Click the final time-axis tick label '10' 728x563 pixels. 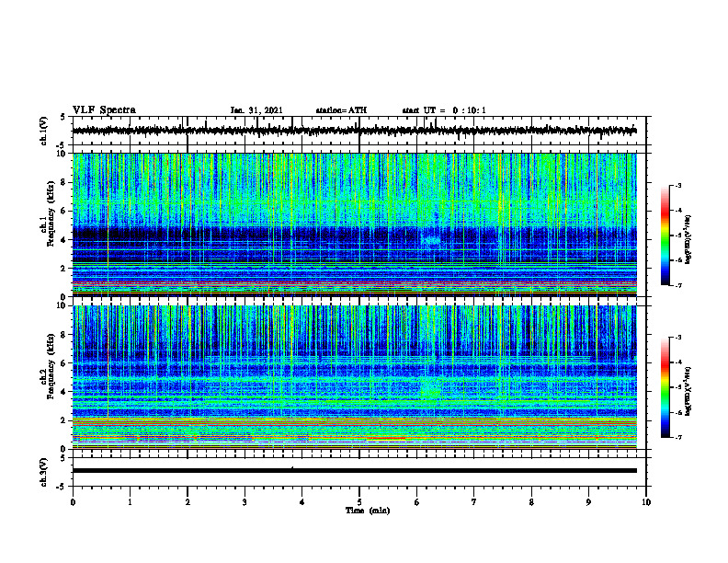tap(646, 502)
